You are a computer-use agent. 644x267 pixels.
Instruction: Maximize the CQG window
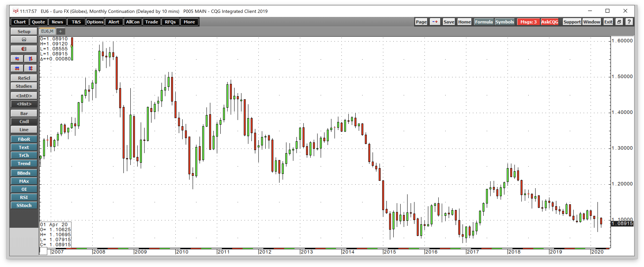point(607,11)
